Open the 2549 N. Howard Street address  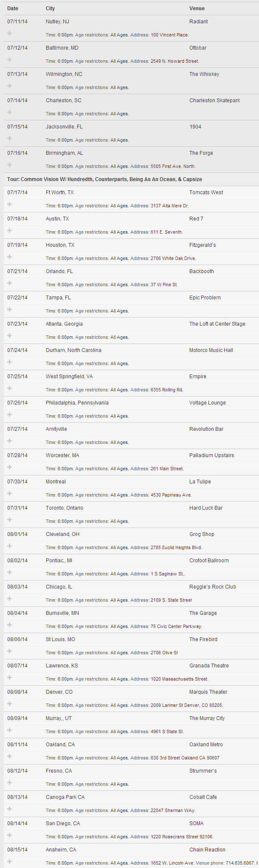pyautogui.click(x=175, y=61)
